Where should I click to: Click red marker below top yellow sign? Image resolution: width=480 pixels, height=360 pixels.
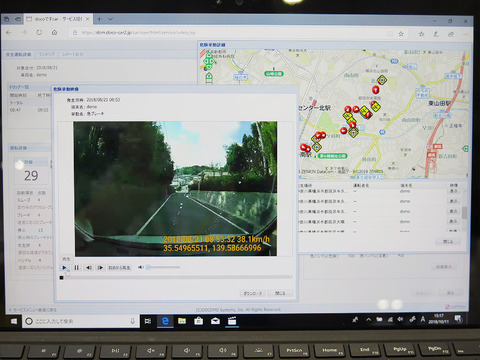(x=376, y=90)
